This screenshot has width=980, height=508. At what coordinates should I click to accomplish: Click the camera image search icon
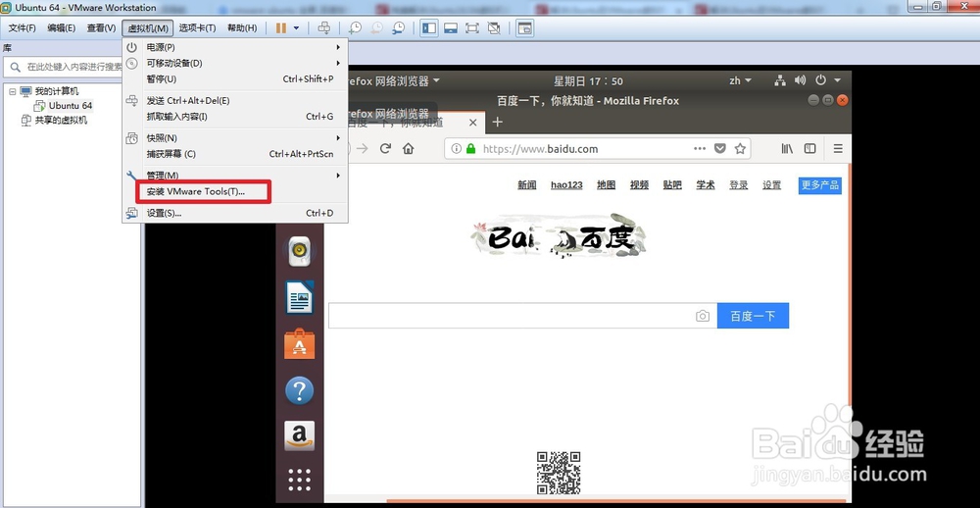pos(703,316)
